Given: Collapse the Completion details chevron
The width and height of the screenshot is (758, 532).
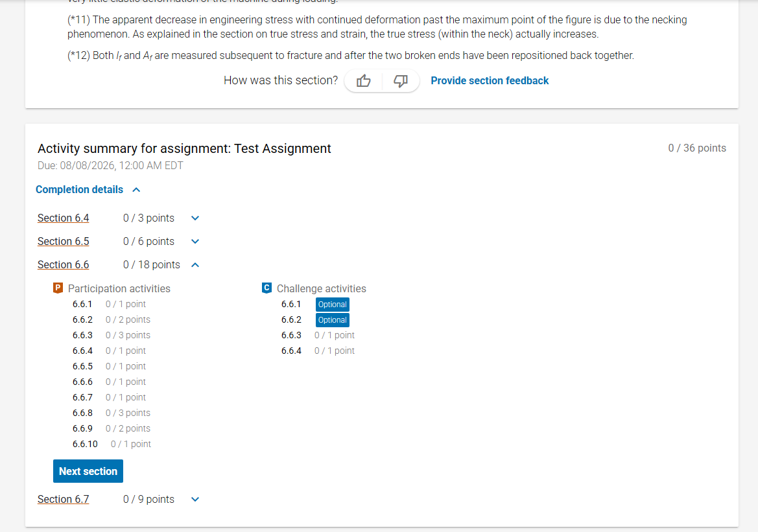Looking at the screenshot, I should 136,190.
